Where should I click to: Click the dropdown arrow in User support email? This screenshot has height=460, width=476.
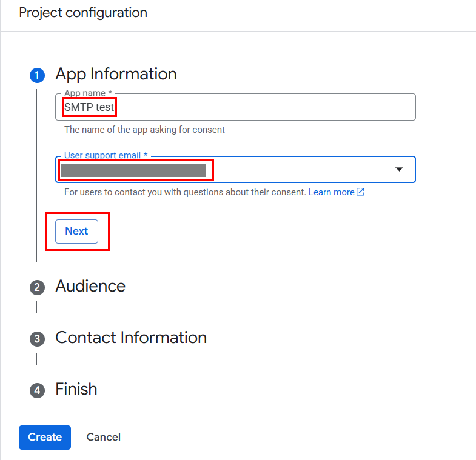pos(399,169)
